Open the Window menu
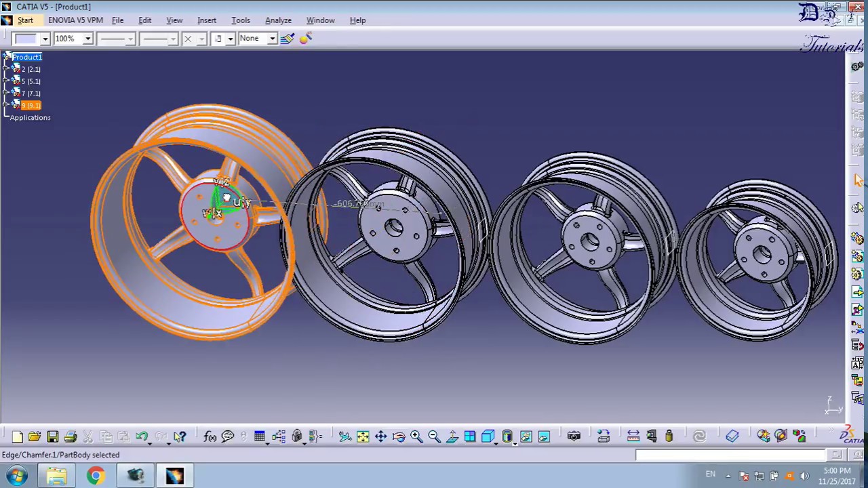This screenshot has height=488, width=868. coord(320,20)
